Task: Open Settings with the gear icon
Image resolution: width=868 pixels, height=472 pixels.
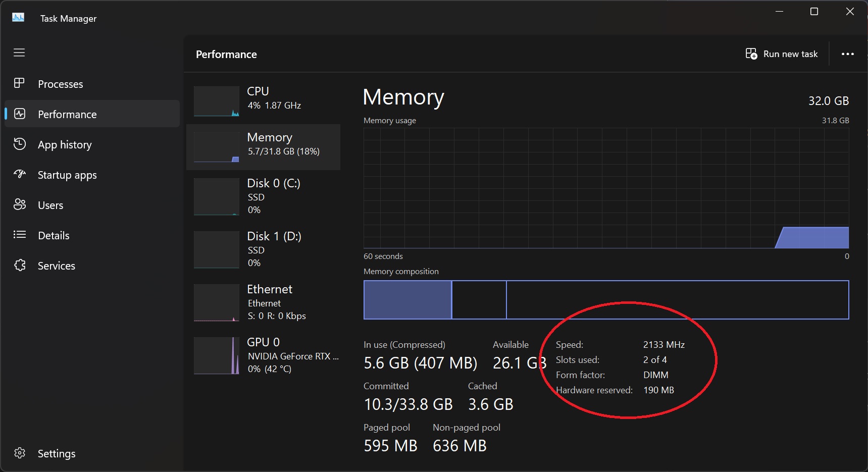Action: (x=19, y=453)
